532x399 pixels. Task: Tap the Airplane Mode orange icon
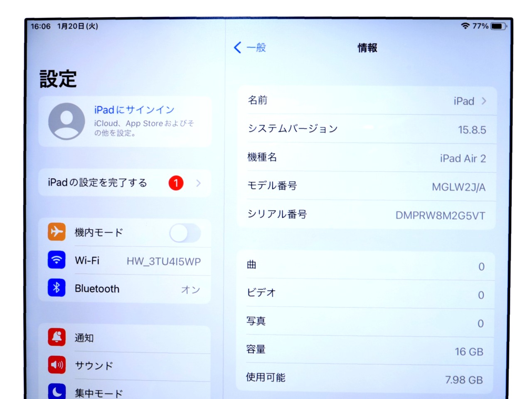(x=57, y=232)
